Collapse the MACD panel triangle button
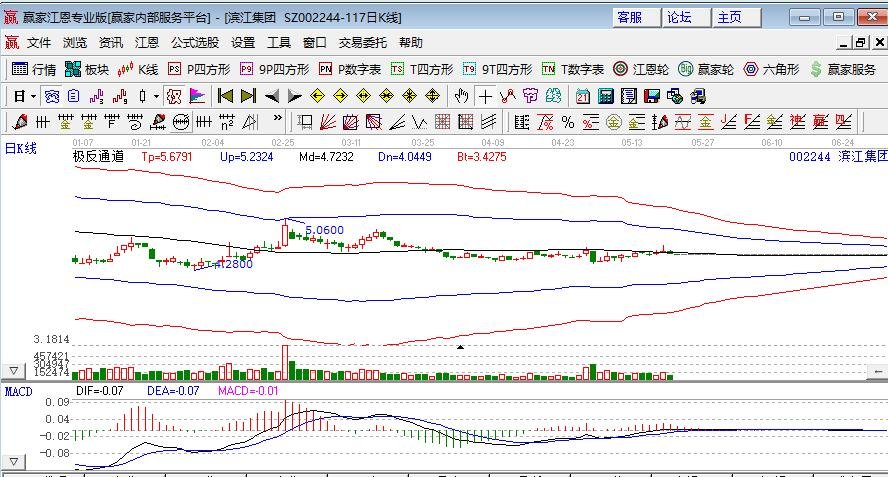Viewport: 888px width, 477px height. point(14,462)
